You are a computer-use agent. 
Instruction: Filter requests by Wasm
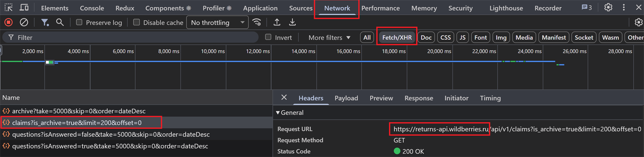[x=610, y=37]
